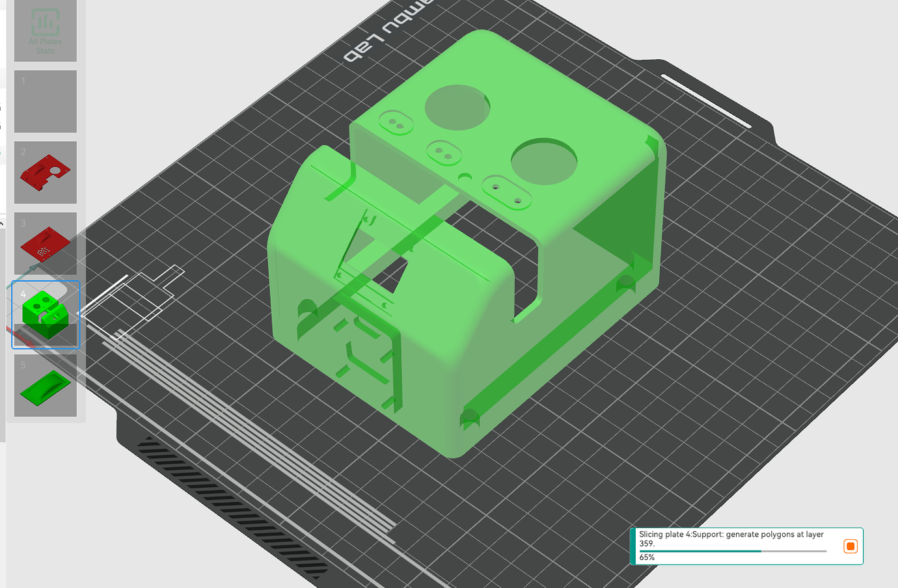898x588 pixels.
Task: Select plate 4 thumbnail with green enclosure
Action: point(46,315)
